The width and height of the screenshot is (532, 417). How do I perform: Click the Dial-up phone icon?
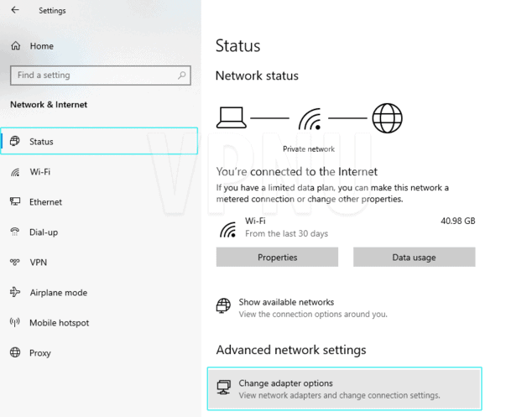pyautogui.click(x=15, y=232)
